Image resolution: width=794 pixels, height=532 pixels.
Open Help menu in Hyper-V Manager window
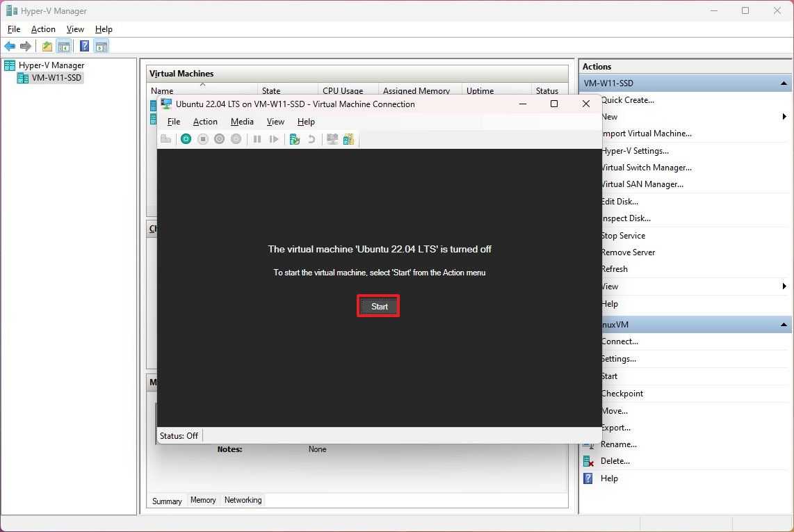click(104, 29)
